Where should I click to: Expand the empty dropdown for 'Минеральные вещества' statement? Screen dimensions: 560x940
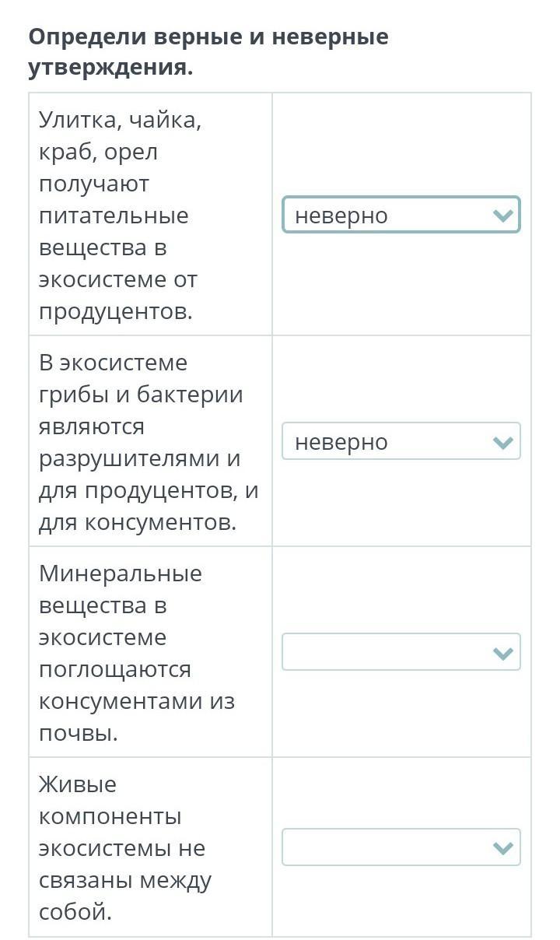pos(401,653)
